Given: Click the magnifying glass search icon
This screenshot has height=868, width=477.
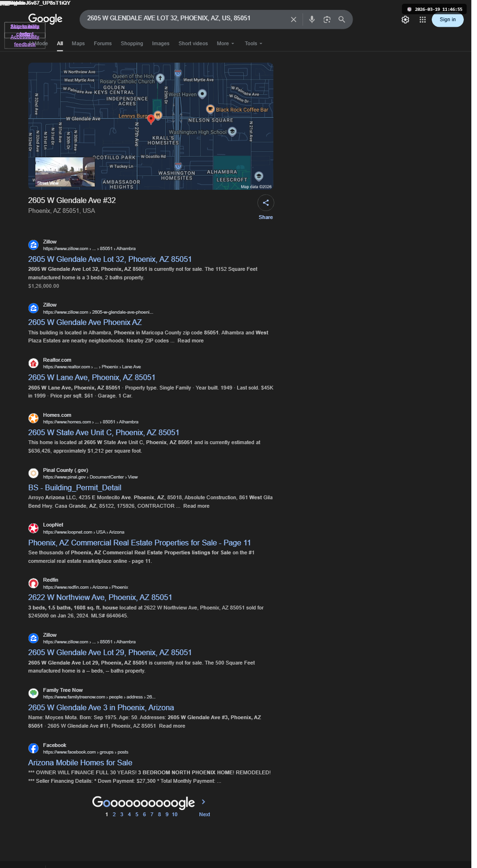Looking at the screenshot, I should point(342,20).
